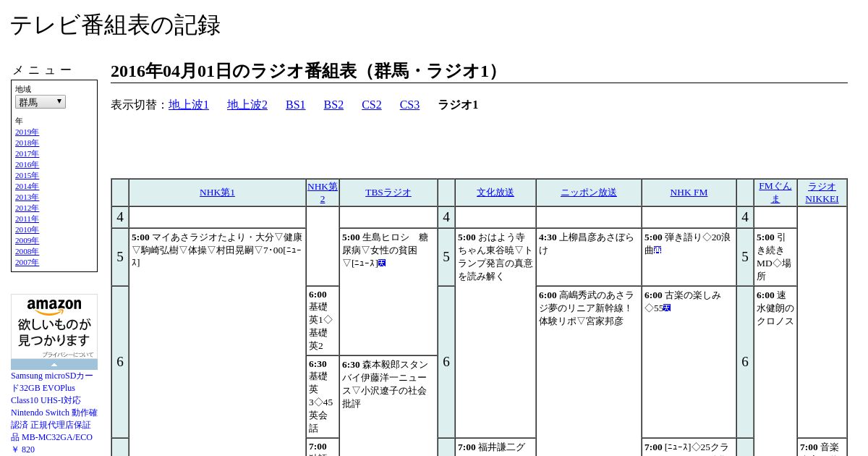The image size is (868, 456).
Task: Select the 5:00 引き続きMD program on FMぐんま
Action: [x=775, y=257]
